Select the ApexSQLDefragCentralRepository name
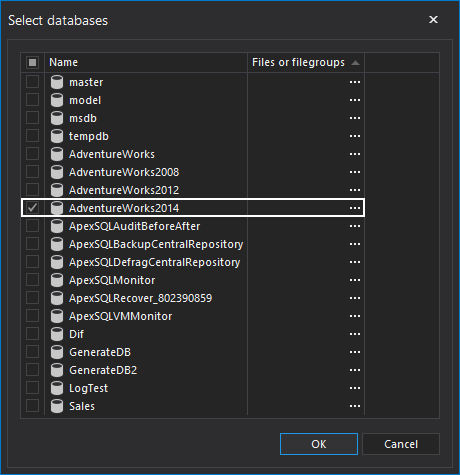Image resolution: width=460 pixels, height=475 pixels. (155, 262)
